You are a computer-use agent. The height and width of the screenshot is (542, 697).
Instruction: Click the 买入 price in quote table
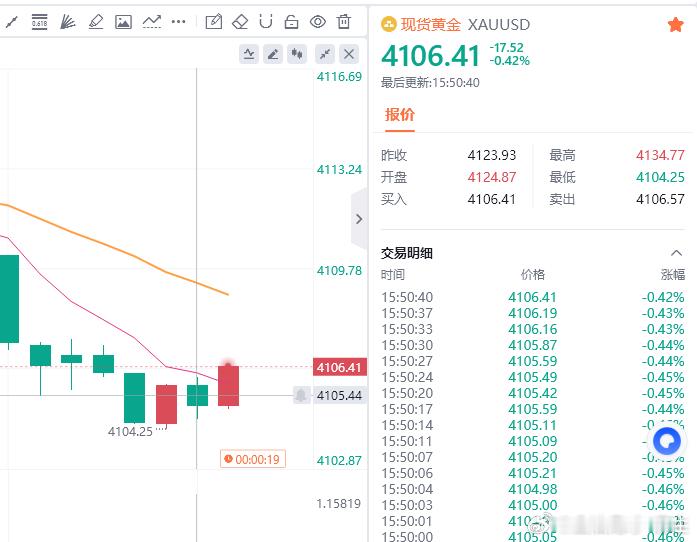pyautogui.click(x=492, y=199)
